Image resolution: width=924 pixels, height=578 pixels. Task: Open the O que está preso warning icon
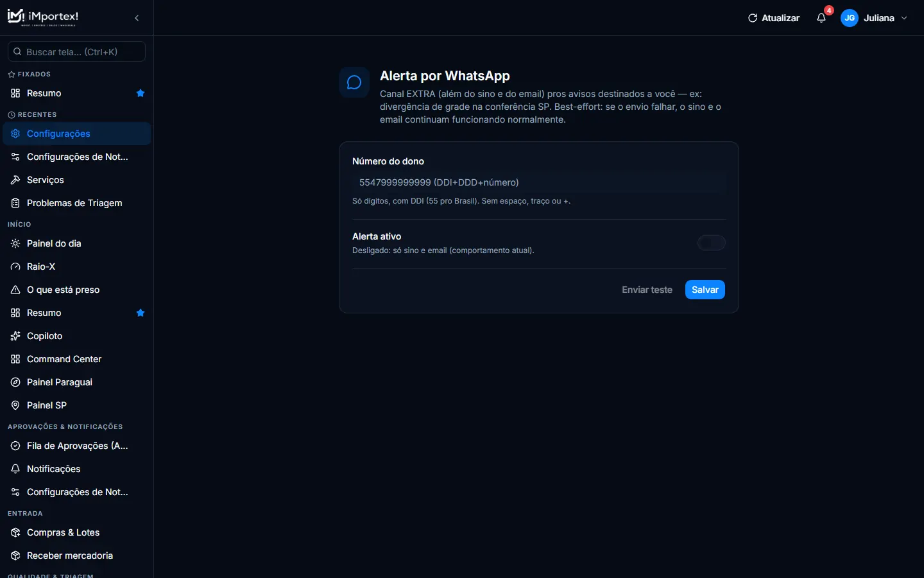tap(15, 290)
